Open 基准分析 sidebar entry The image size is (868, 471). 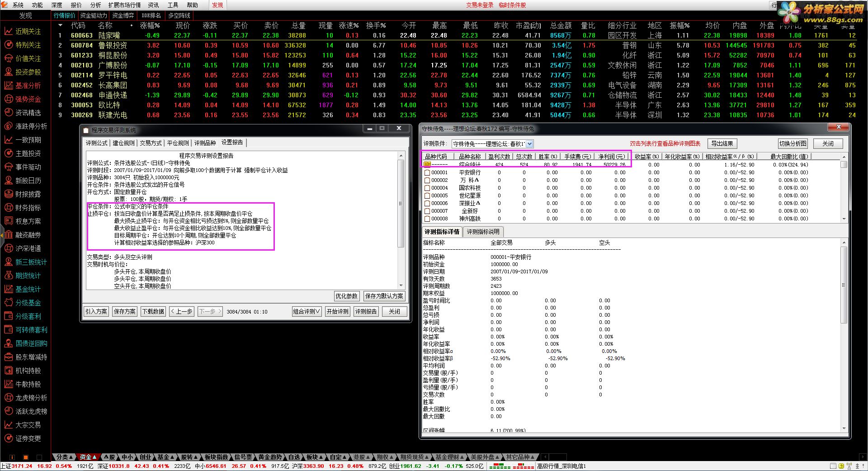(x=23, y=86)
